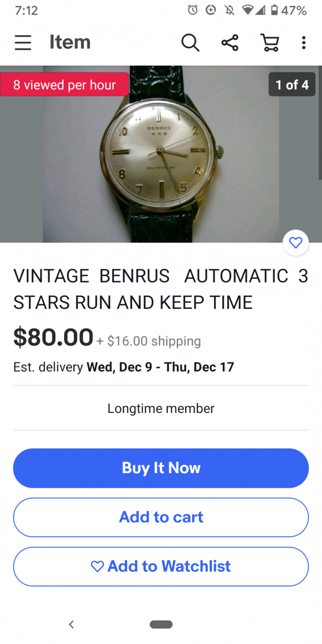
Task: Tap the VINTAGE BENRUS listing title
Action: coord(161,289)
